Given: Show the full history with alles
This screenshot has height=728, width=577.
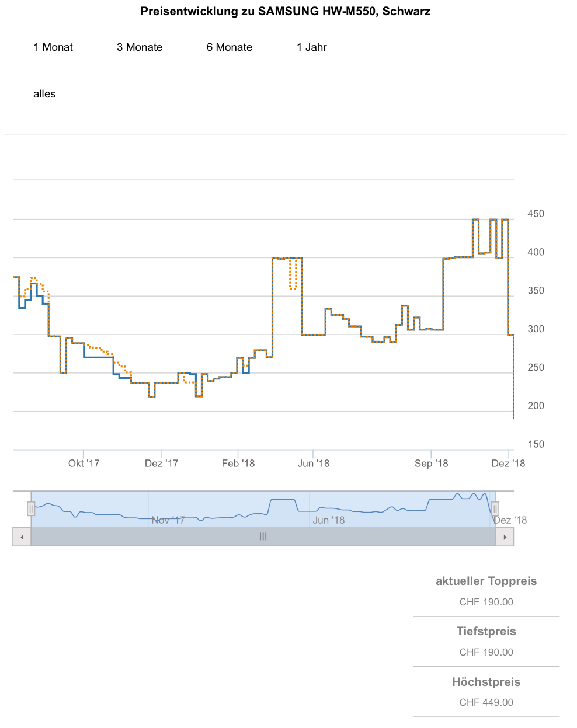Looking at the screenshot, I should coord(44,94).
